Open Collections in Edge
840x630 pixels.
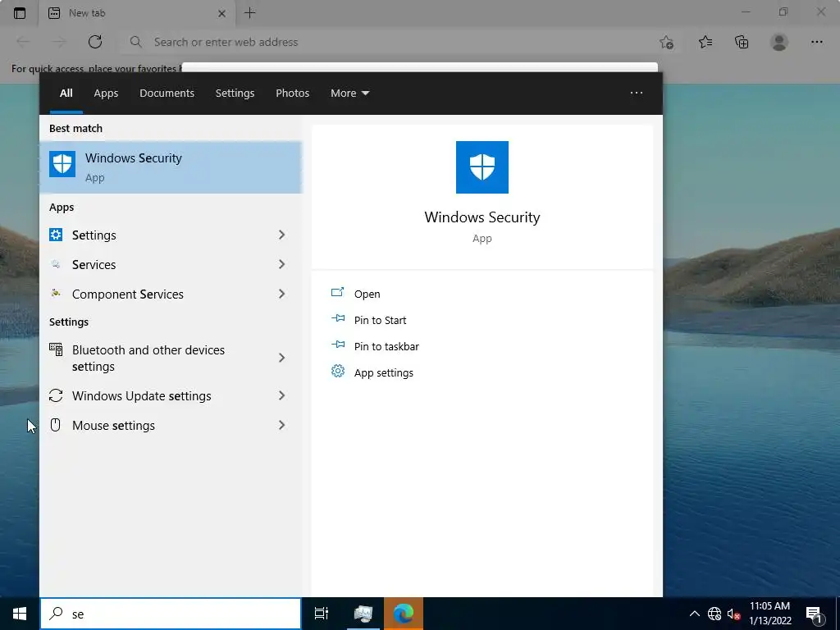pos(742,42)
